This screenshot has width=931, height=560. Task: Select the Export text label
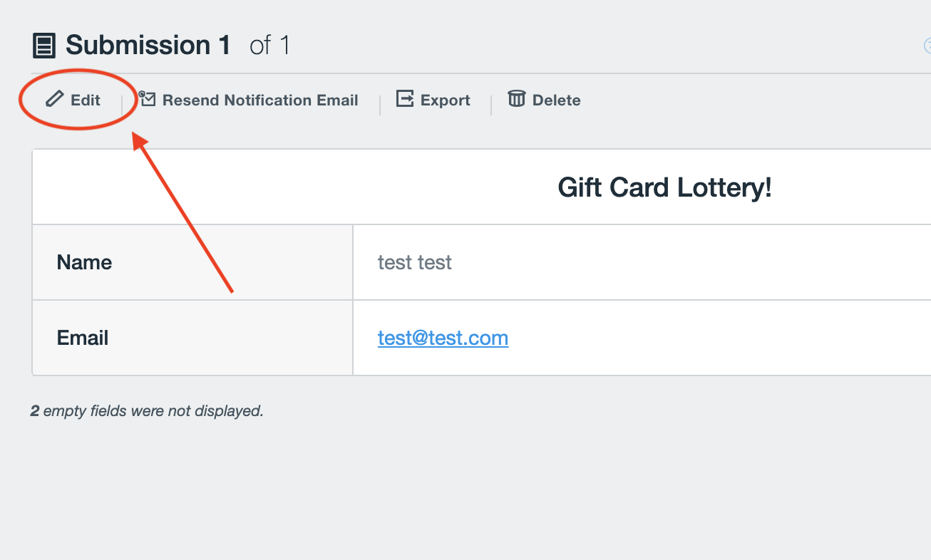pyautogui.click(x=446, y=100)
